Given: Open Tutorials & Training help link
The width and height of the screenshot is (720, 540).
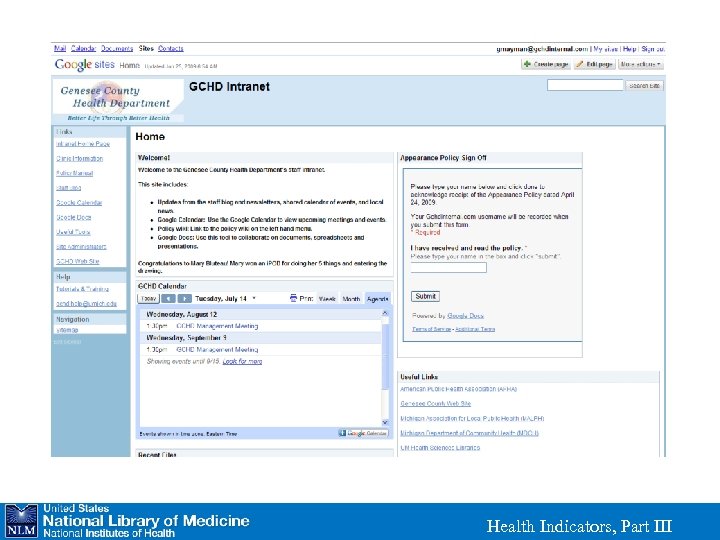Looking at the screenshot, I should click(x=82, y=289).
